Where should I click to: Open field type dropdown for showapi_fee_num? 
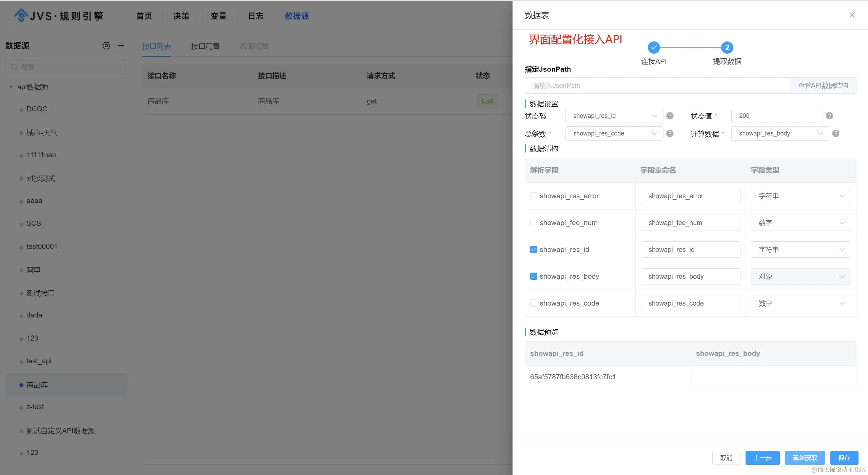pyautogui.click(x=800, y=223)
